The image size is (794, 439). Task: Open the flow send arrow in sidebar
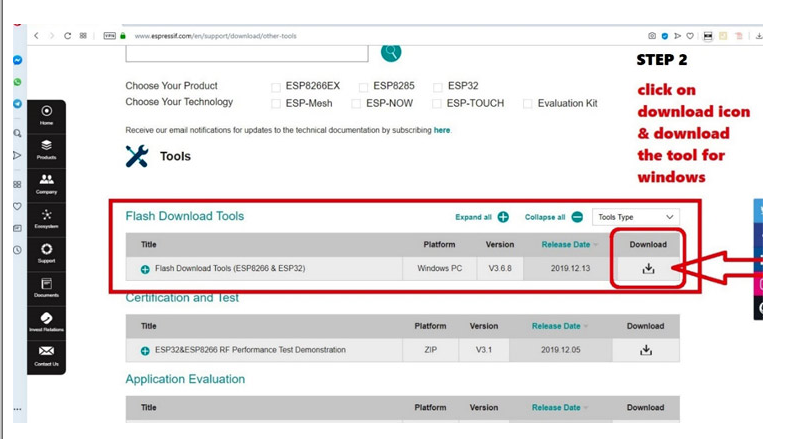pos(17,155)
